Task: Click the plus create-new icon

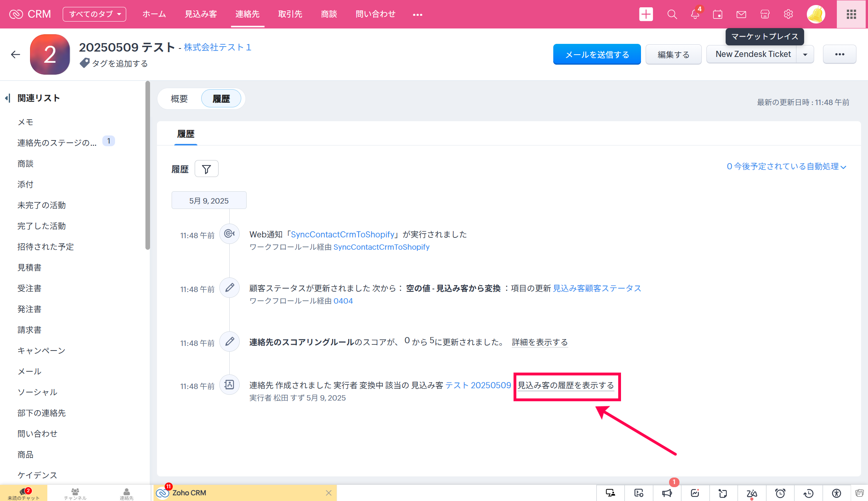Action: [646, 14]
